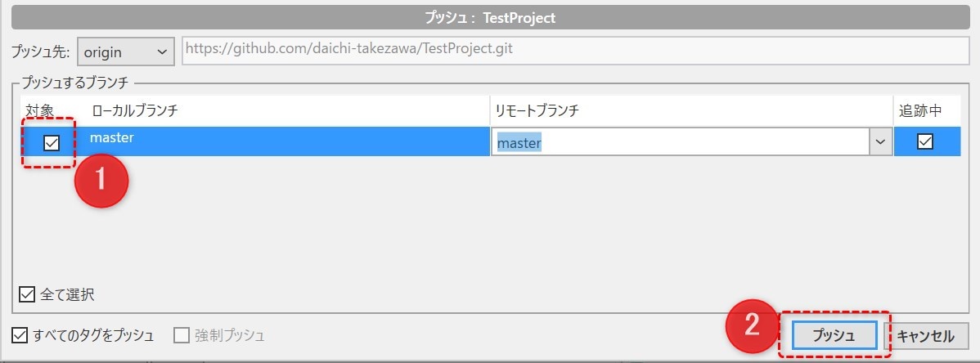This screenshot has width=980, height=363.
Task: Click the キャンセル button
Action: pyautogui.click(x=926, y=336)
